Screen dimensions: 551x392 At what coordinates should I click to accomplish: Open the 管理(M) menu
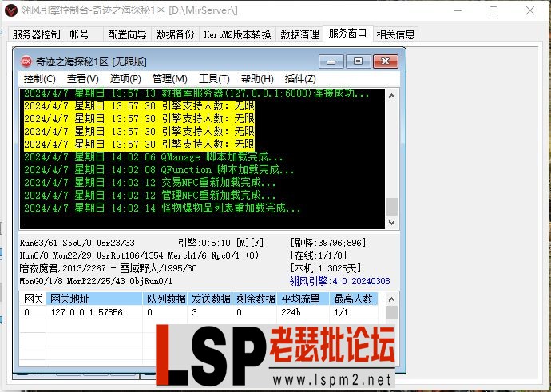pyautogui.click(x=170, y=79)
